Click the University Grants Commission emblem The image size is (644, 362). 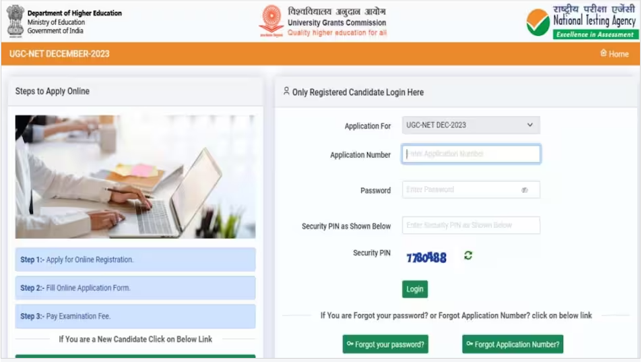(x=271, y=21)
